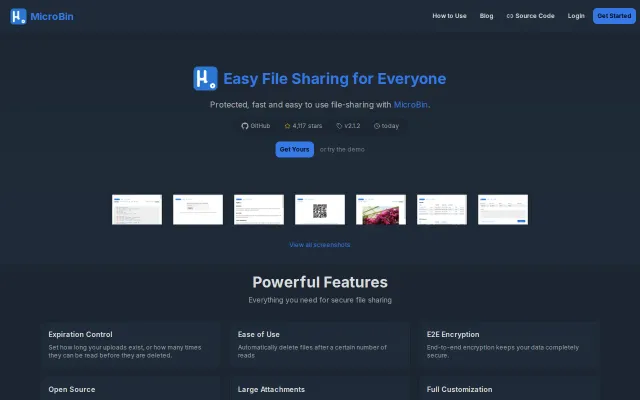Open the pink flowers screenshot thumbnail
Viewport: 640px width, 400px height.
381,209
